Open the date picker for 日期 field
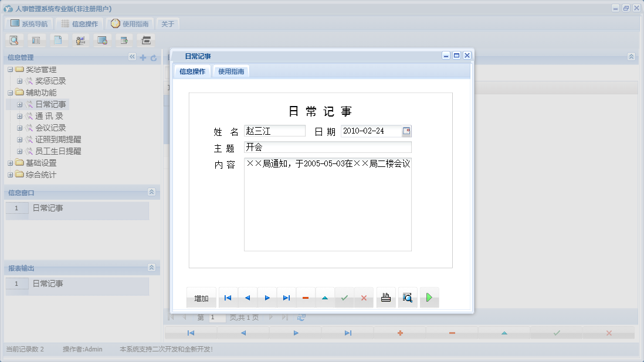This screenshot has width=644, height=362. (x=406, y=131)
